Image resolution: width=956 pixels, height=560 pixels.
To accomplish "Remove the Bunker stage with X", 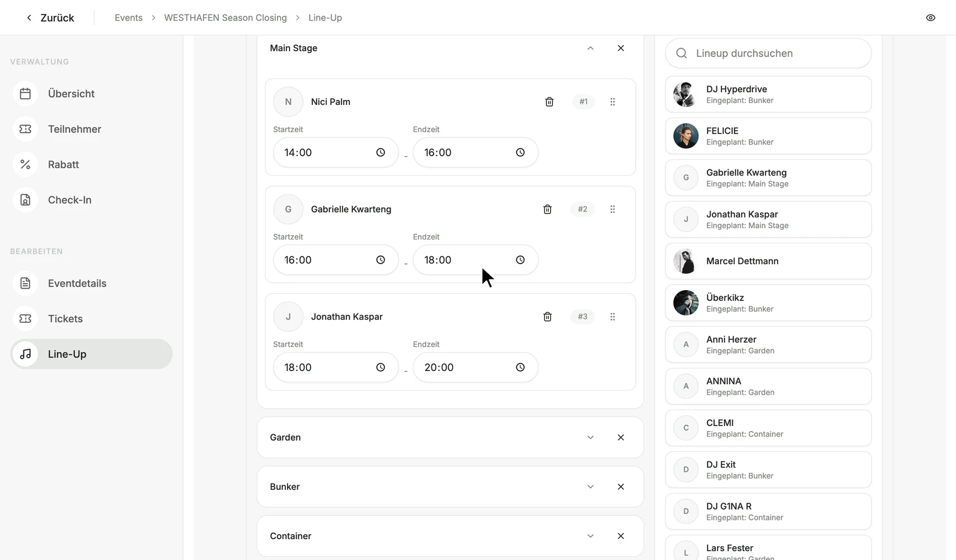I will pos(621,487).
